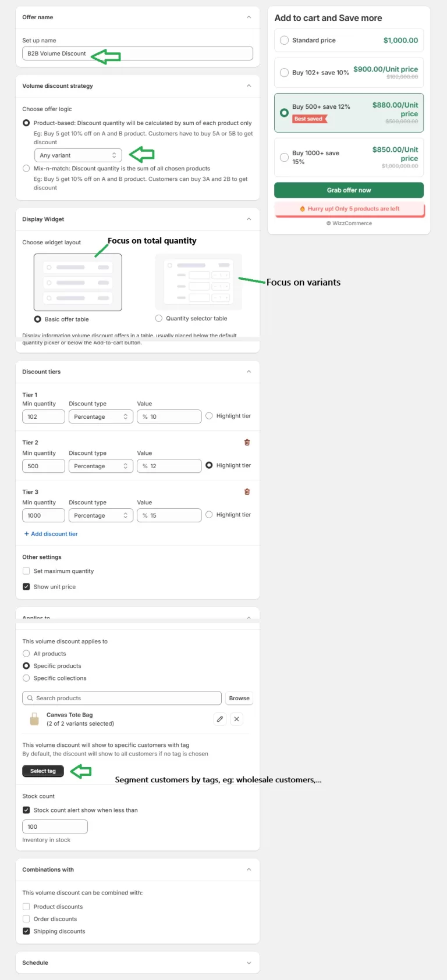The image size is (447, 980).
Task: Choose the Quantity selector table layout radio
Action: pos(159,319)
